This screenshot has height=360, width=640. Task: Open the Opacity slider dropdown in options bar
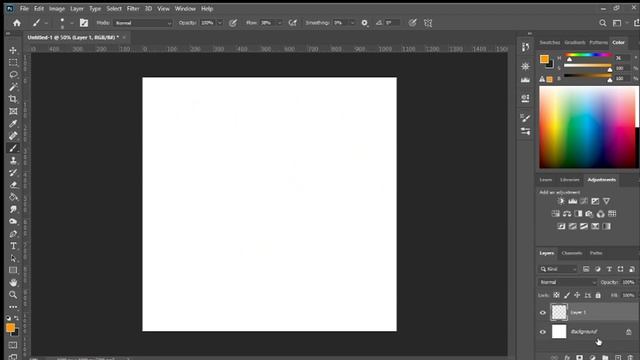[x=220, y=23]
